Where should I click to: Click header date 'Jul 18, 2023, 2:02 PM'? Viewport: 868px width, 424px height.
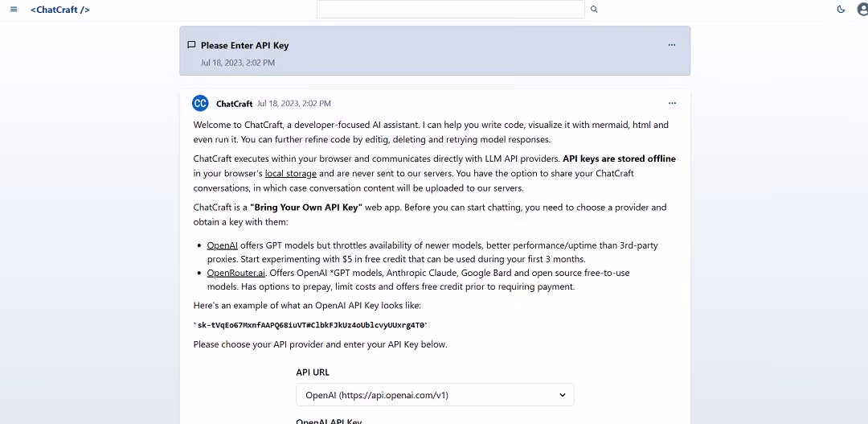click(237, 63)
